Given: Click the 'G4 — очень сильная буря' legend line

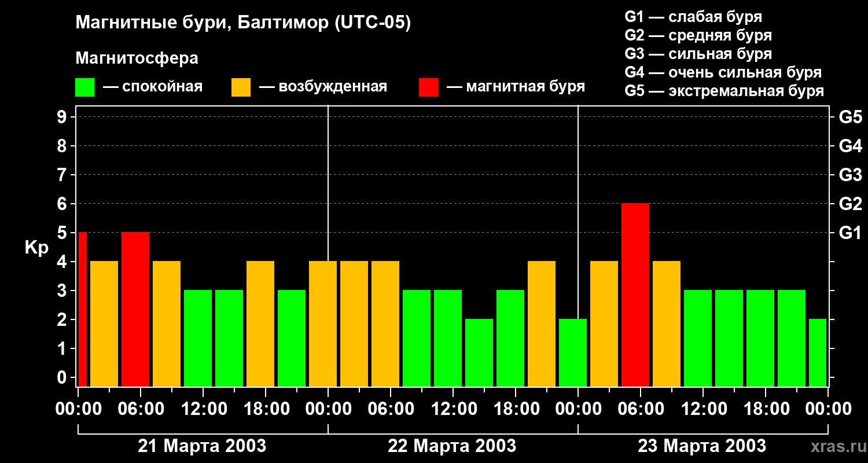Looking at the screenshot, I should click(x=723, y=72).
